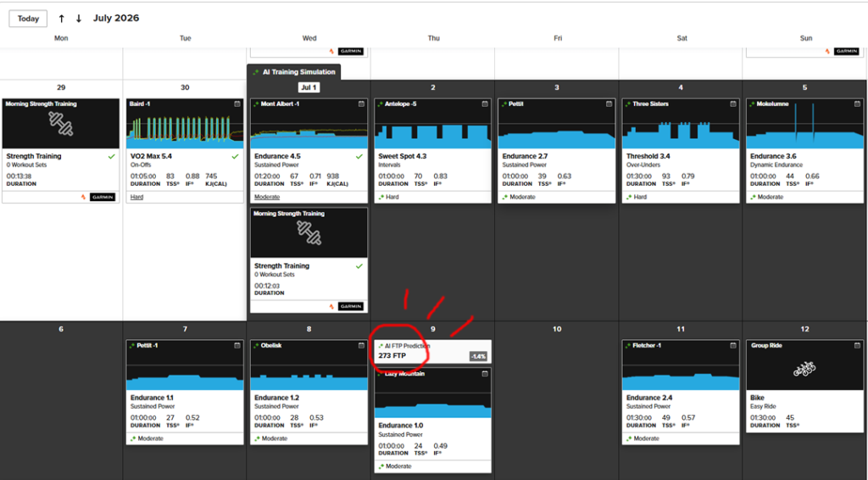The width and height of the screenshot is (868, 480).
Task: Click calendar icon on Lazy Mountain card
Action: pos(485,374)
